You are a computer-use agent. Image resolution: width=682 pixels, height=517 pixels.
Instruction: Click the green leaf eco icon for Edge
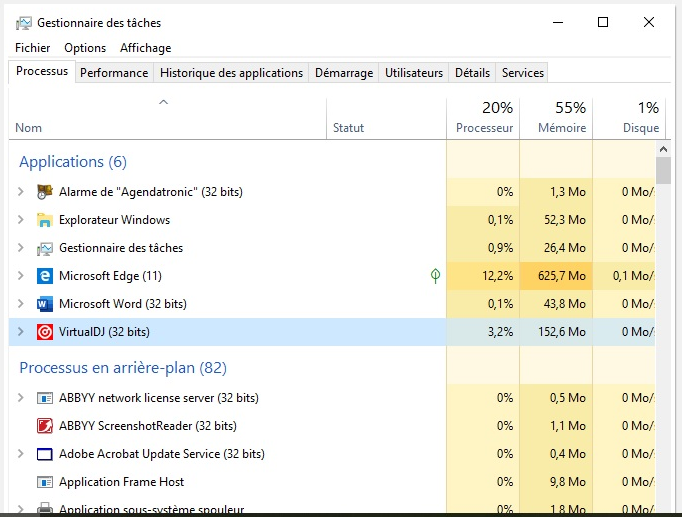pyautogui.click(x=435, y=276)
